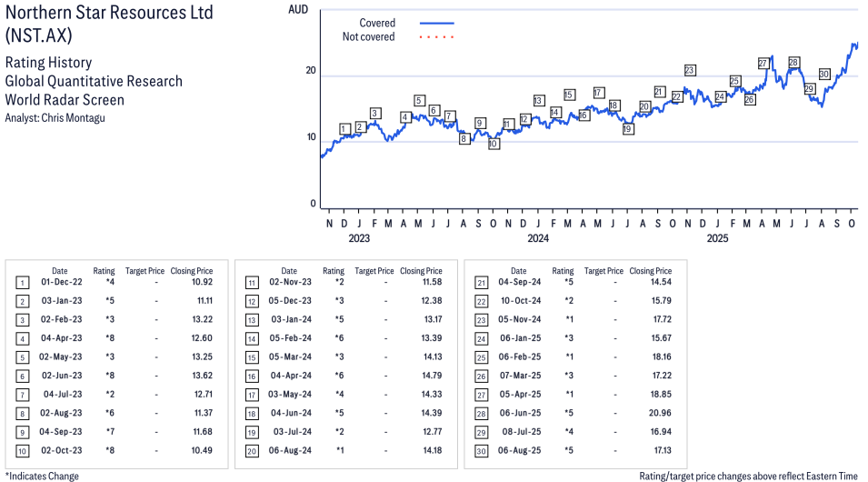Viewport: 868px width, 482px height.
Task: Select marker 15 on the chart
Action: pyautogui.click(x=569, y=95)
